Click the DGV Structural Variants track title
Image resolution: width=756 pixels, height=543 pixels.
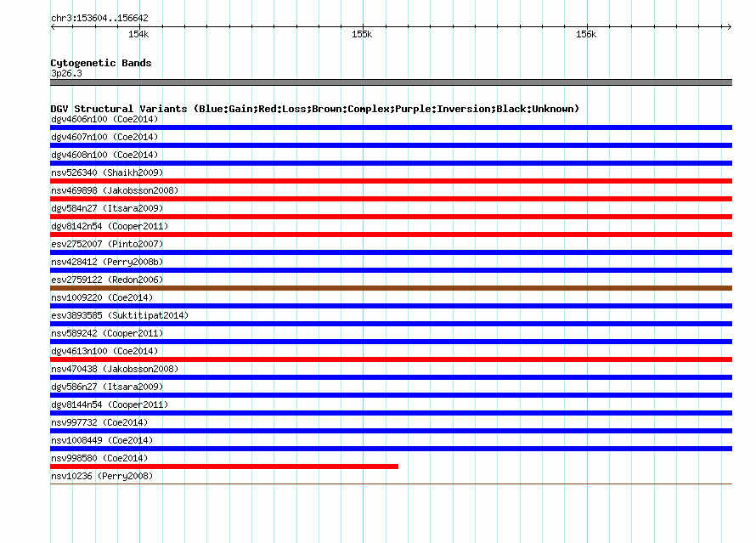(x=315, y=109)
